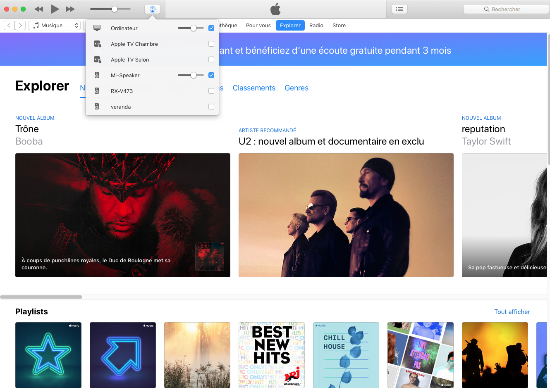Screen dimensions: 550x392
Task: Click the magnifier icon in Rechercher field
Action: [487, 9]
